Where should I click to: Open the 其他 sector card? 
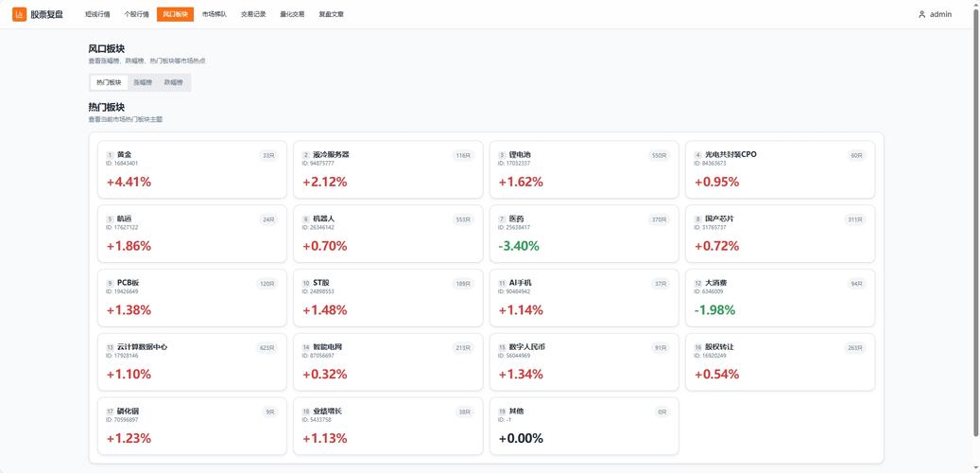point(584,426)
